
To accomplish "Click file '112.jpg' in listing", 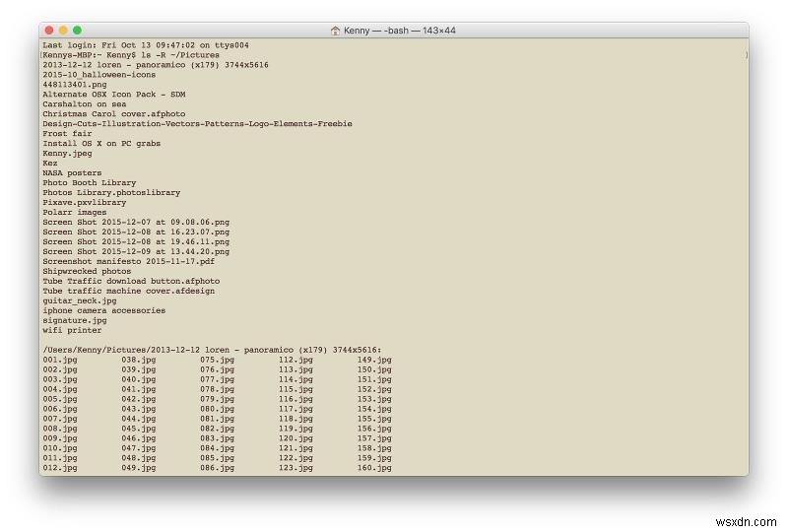I will pyautogui.click(x=296, y=360).
